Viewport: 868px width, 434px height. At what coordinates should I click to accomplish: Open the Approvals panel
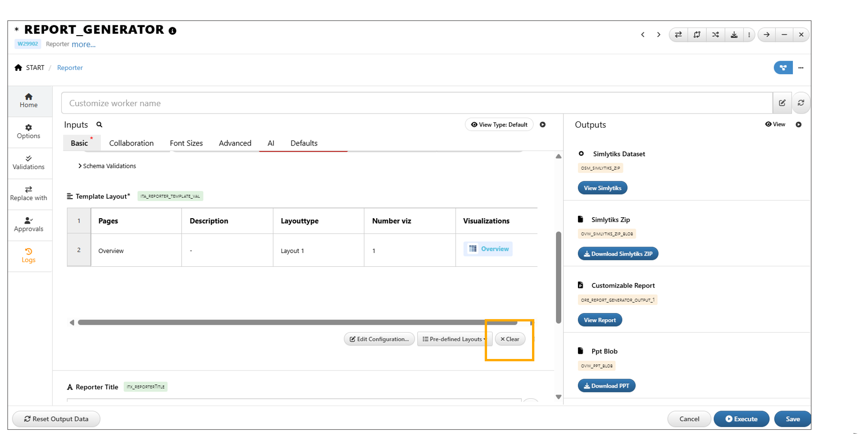tap(29, 225)
